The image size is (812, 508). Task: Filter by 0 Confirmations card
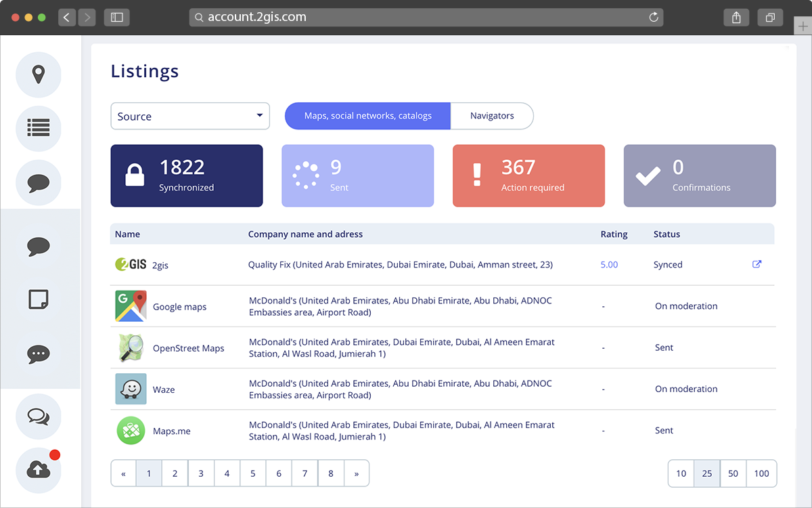pyautogui.click(x=700, y=175)
